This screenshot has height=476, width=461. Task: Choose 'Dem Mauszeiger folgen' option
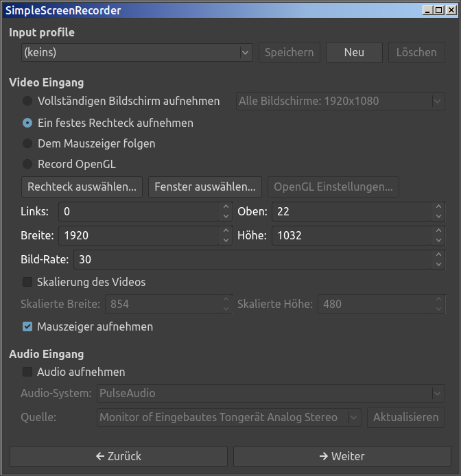pyautogui.click(x=27, y=143)
